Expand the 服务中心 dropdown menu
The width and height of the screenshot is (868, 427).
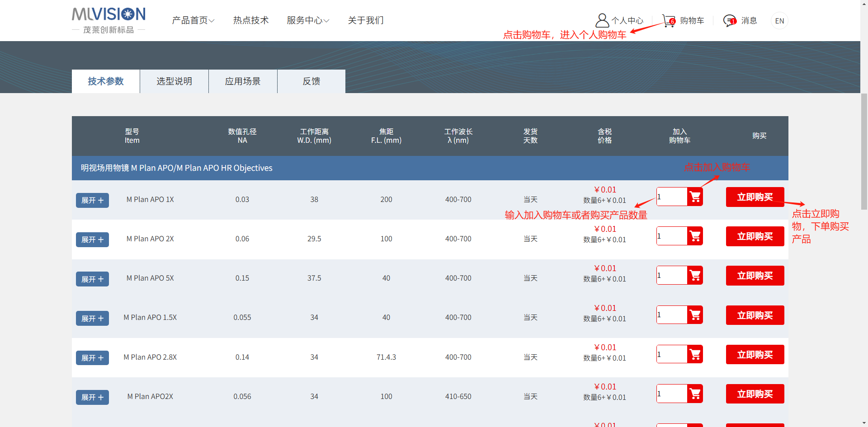click(x=308, y=20)
